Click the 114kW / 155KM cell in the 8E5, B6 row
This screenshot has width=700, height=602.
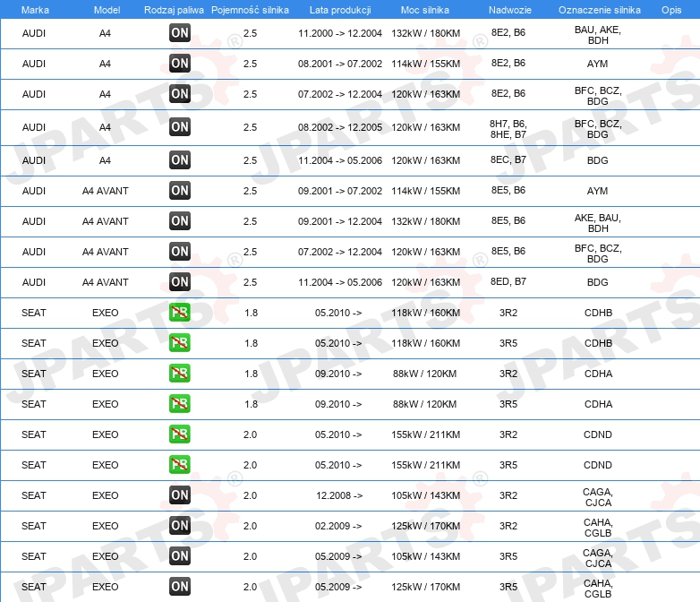click(425, 191)
